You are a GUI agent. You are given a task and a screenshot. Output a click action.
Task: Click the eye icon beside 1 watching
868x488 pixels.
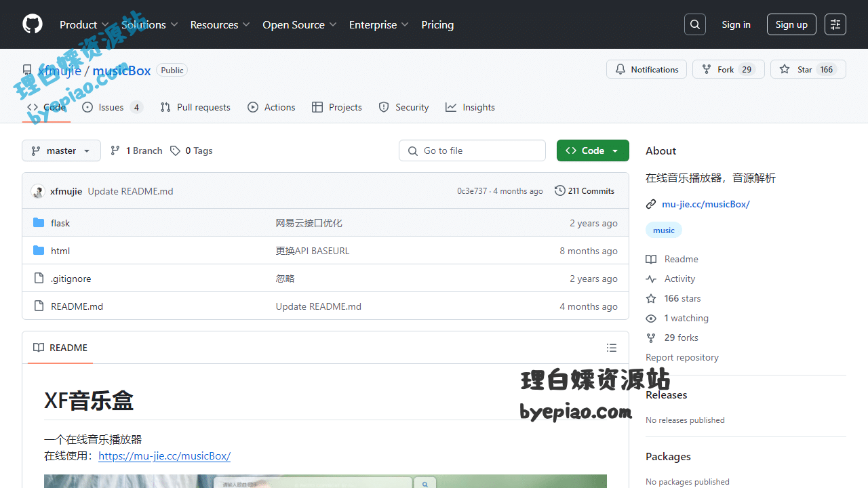[651, 318]
